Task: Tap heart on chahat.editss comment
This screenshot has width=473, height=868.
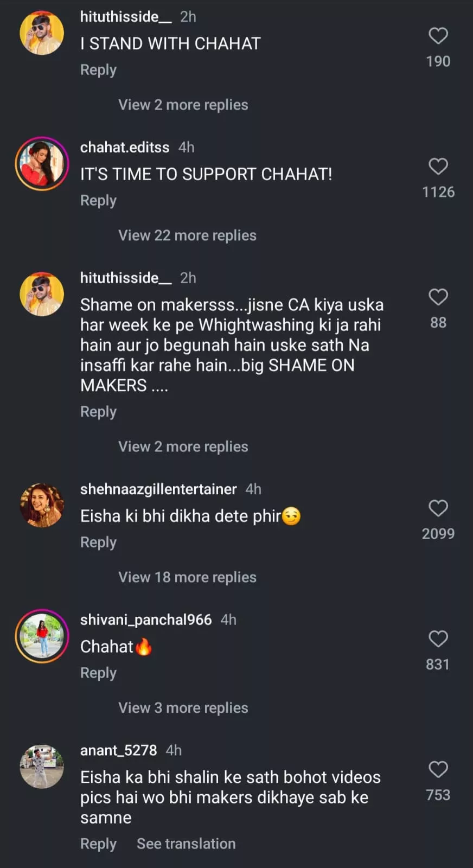Action: pyautogui.click(x=438, y=167)
